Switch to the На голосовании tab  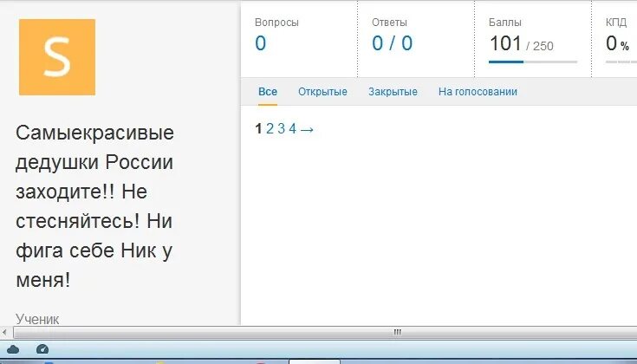point(478,92)
